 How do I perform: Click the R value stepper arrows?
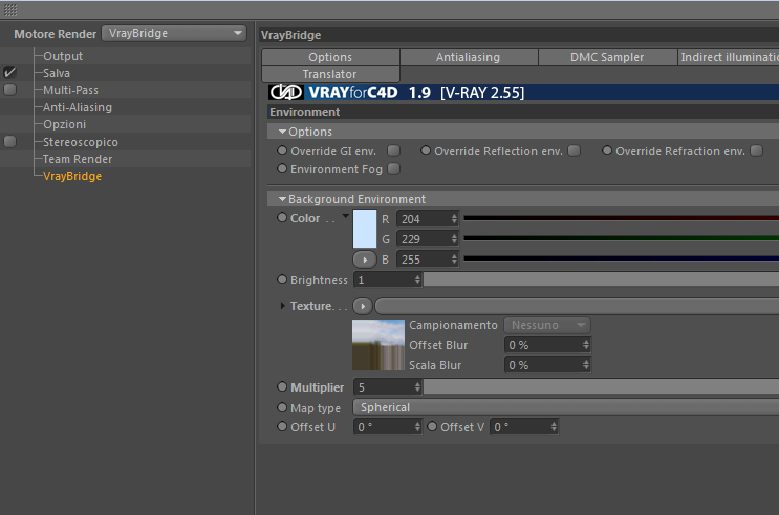tap(454, 219)
